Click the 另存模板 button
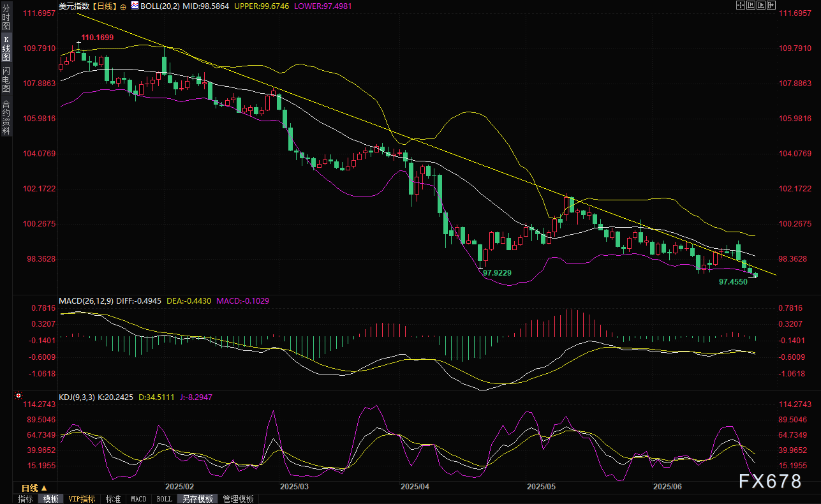Screen dimensions: 821x504 pos(196,499)
